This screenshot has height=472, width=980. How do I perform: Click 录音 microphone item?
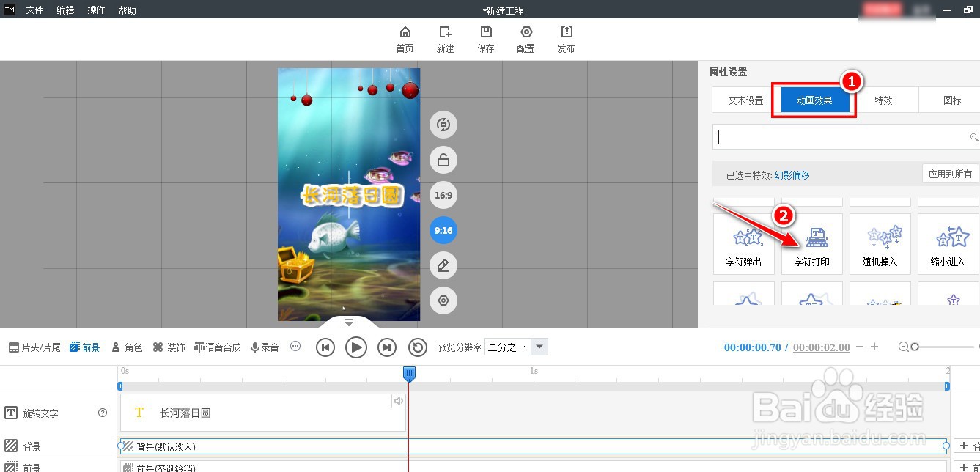tap(265, 347)
